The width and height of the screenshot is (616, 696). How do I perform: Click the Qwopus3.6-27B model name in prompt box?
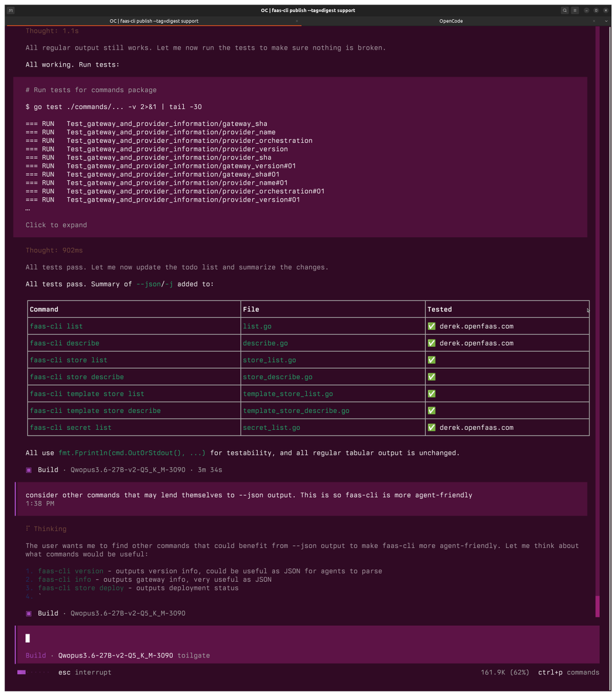[x=115, y=655]
